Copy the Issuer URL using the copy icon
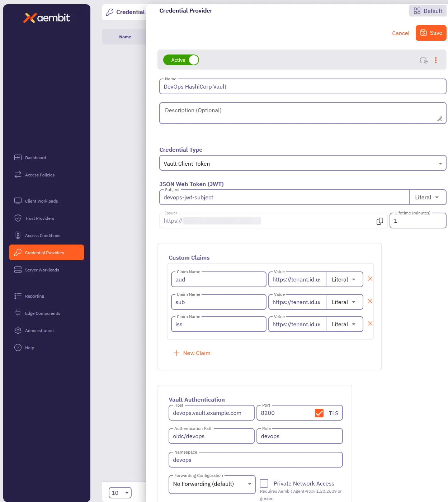The height and width of the screenshot is (502, 448). click(x=379, y=221)
